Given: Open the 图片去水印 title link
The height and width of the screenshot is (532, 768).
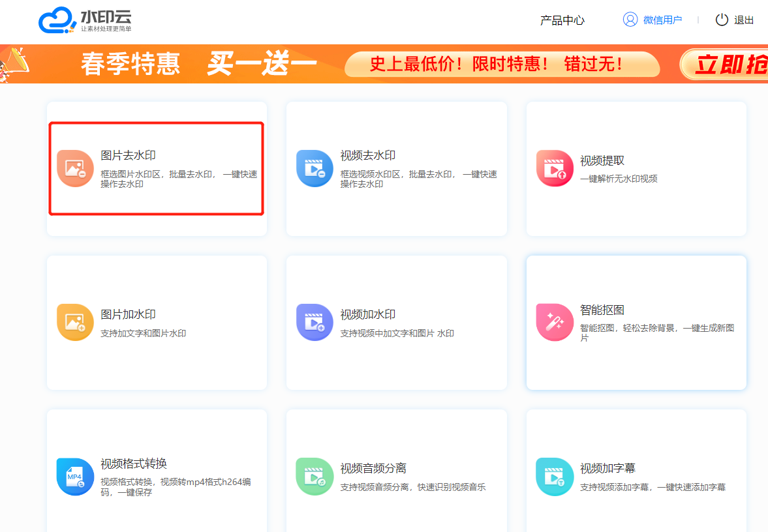Looking at the screenshot, I should [128, 155].
